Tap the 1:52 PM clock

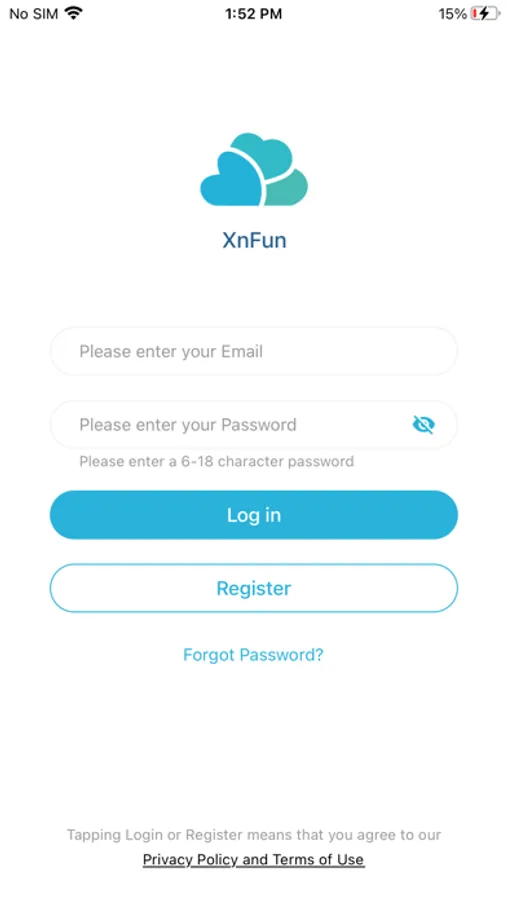click(253, 14)
